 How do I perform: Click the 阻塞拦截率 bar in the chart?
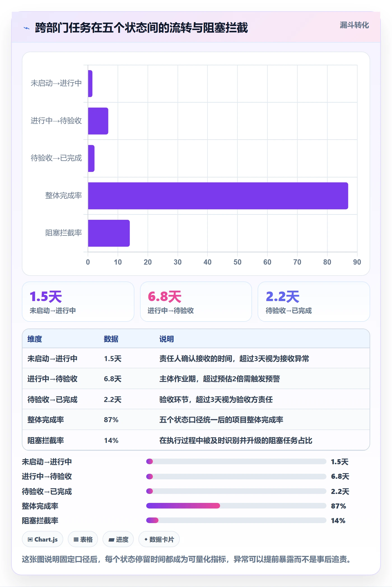(109, 233)
